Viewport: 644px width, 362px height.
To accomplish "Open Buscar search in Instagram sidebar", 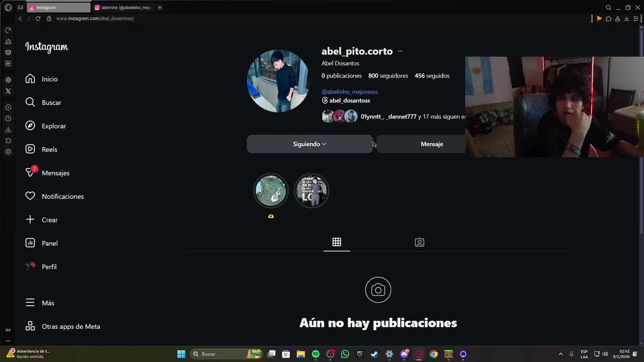I will click(x=43, y=103).
